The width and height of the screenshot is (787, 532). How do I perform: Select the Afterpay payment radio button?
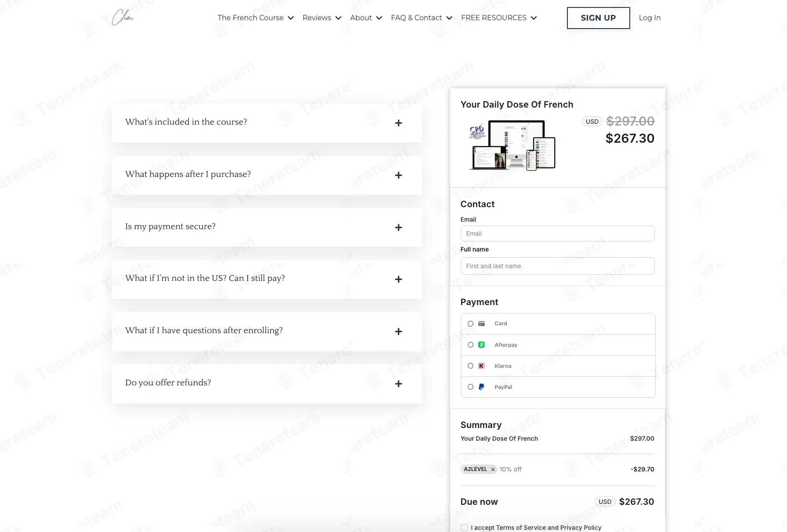[x=470, y=345]
